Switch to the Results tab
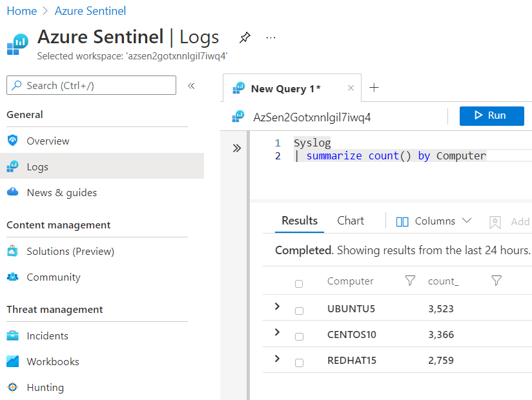 click(300, 221)
